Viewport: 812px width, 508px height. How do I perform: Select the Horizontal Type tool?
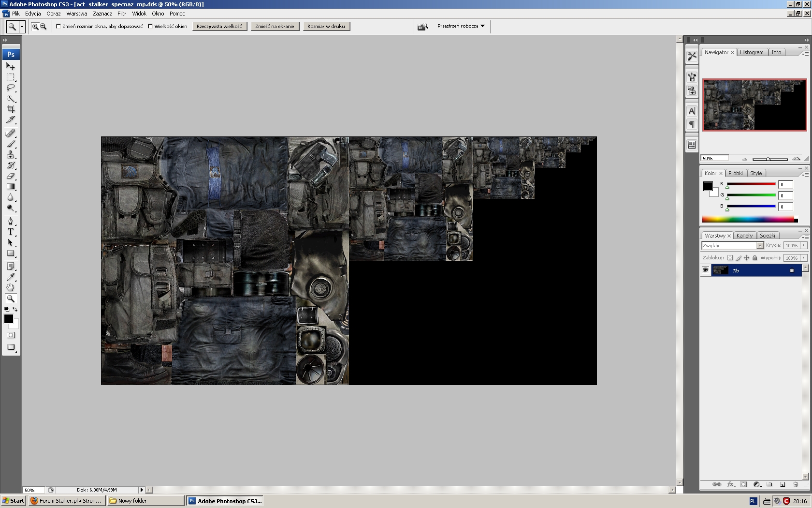pyautogui.click(x=10, y=232)
